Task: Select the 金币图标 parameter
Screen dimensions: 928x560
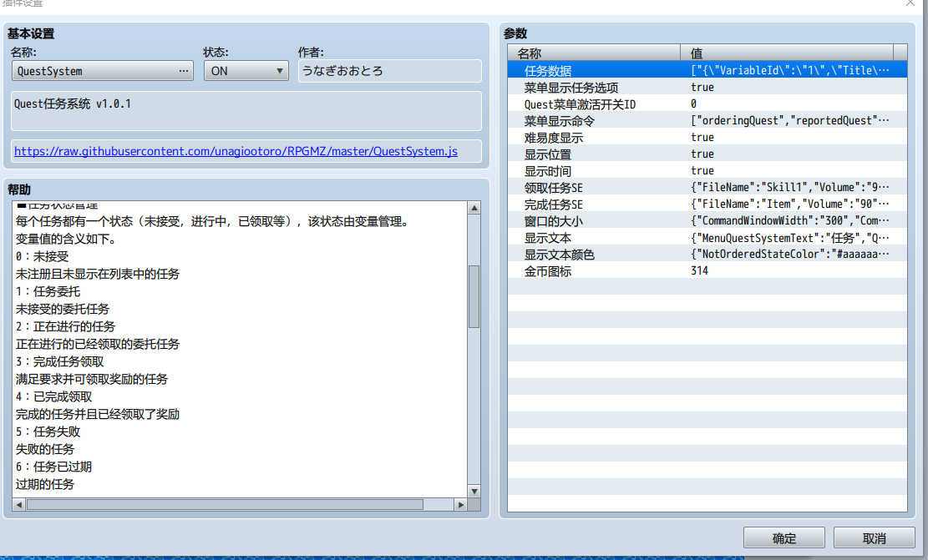Action: [x=707, y=271]
